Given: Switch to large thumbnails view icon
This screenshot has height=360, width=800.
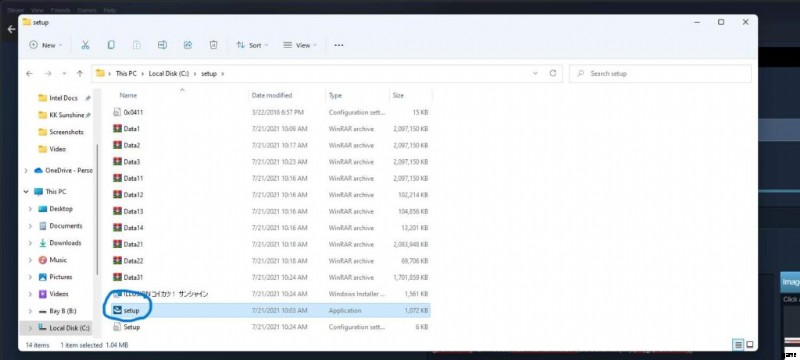Looking at the screenshot, I should (x=750, y=345).
